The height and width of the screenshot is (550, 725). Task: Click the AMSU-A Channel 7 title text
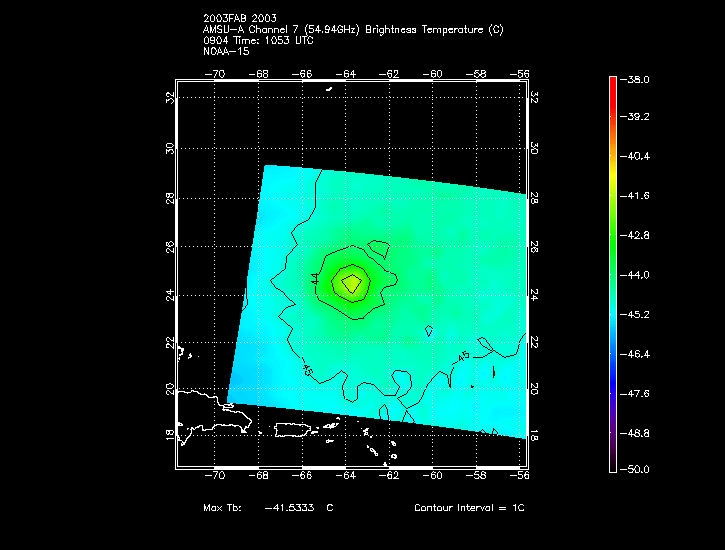353,30
